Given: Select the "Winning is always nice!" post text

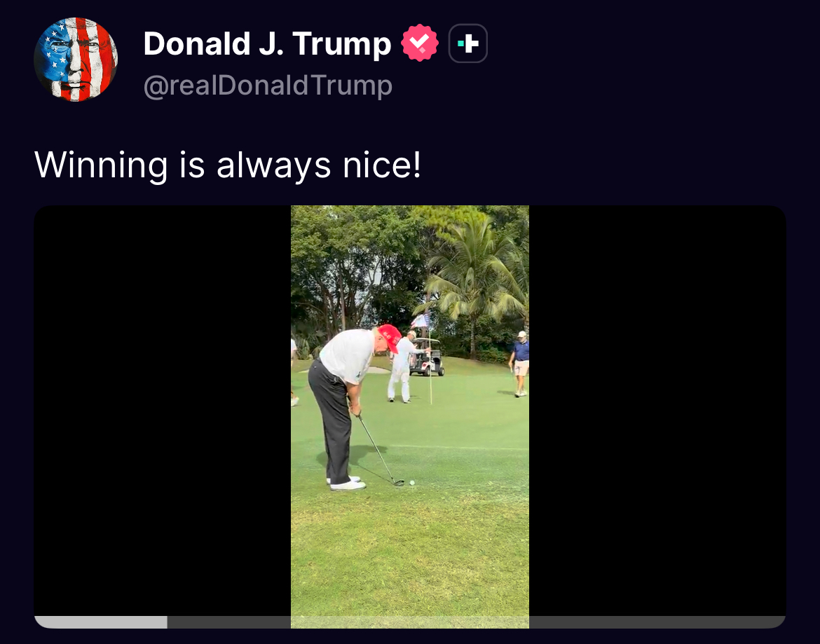Looking at the screenshot, I should click(x=228, y=165).
